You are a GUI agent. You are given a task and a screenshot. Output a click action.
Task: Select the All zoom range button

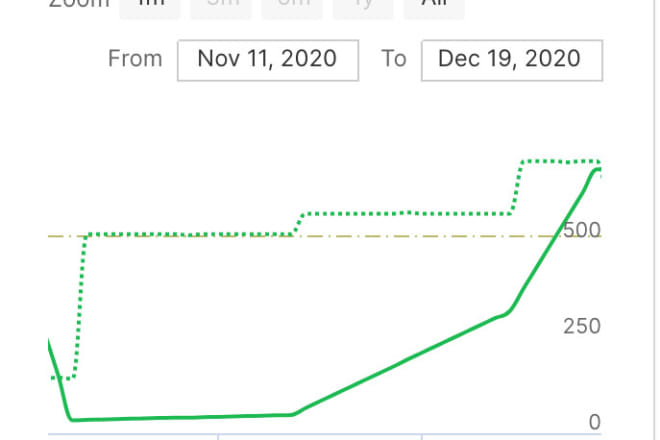pos(434,7)
